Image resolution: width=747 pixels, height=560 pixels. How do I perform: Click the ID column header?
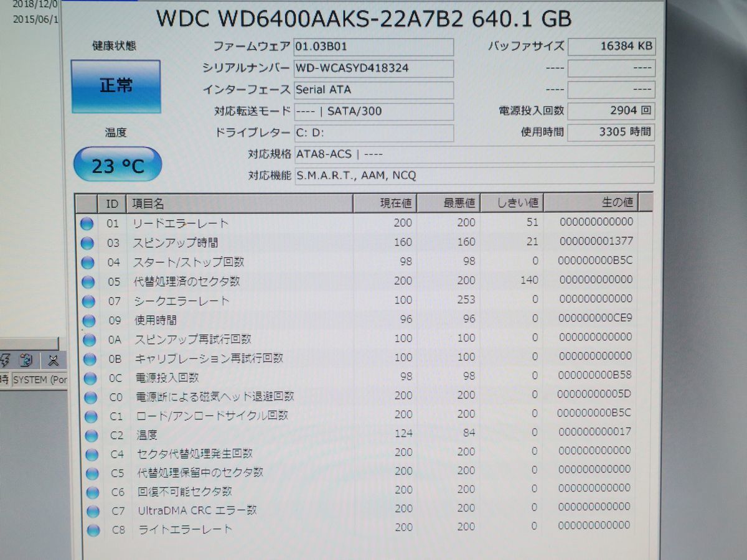coord(111,203)
